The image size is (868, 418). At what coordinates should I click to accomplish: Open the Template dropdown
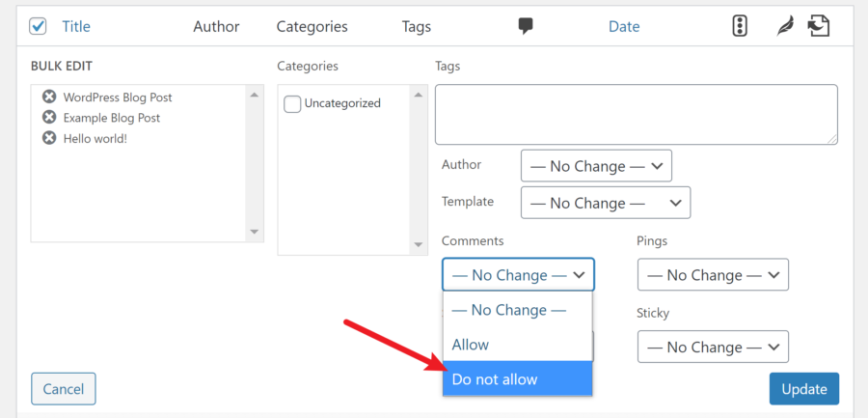click(606, 203)
